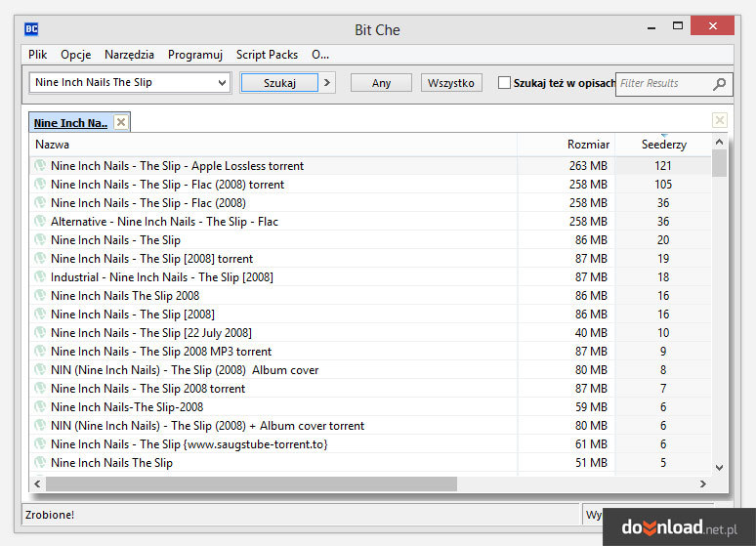Open the Opcje menu
Screen dimensions: 756x546
coord(75,55)
